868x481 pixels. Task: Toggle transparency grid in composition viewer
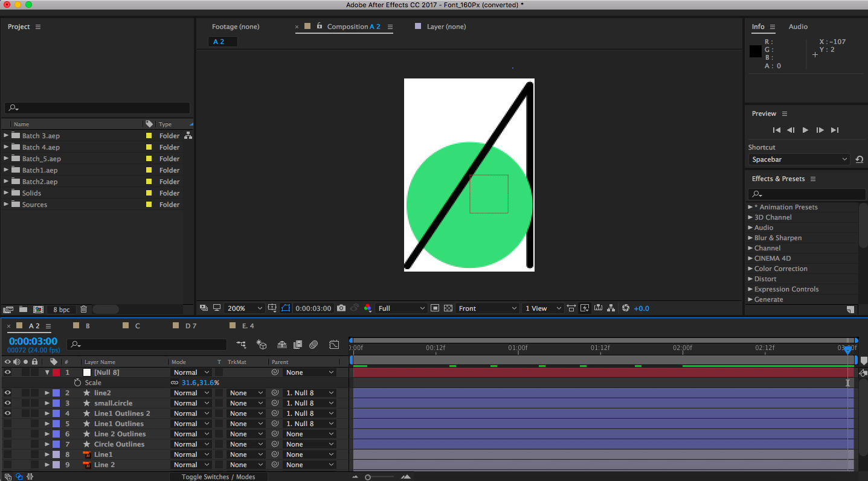pos(448,308)
